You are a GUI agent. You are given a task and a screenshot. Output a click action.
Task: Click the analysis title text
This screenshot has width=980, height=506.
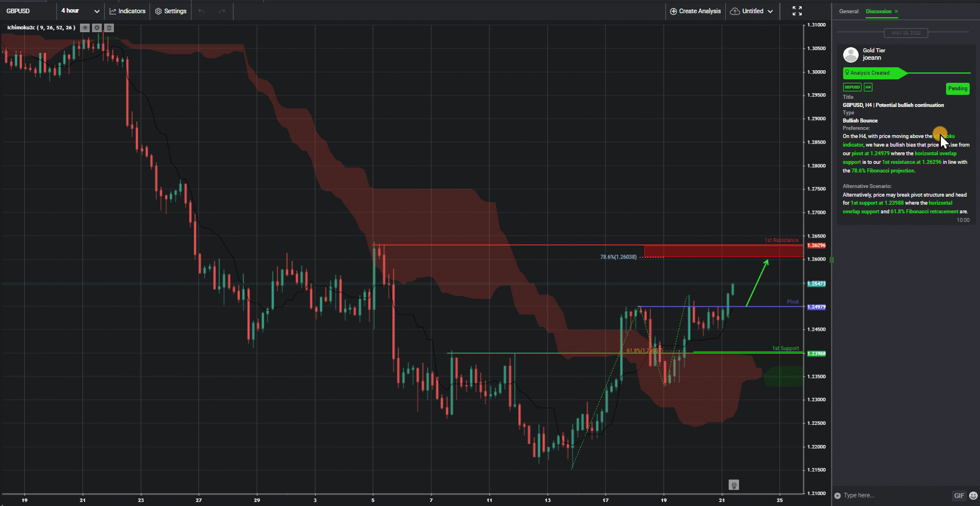click(x=893, y=105)
